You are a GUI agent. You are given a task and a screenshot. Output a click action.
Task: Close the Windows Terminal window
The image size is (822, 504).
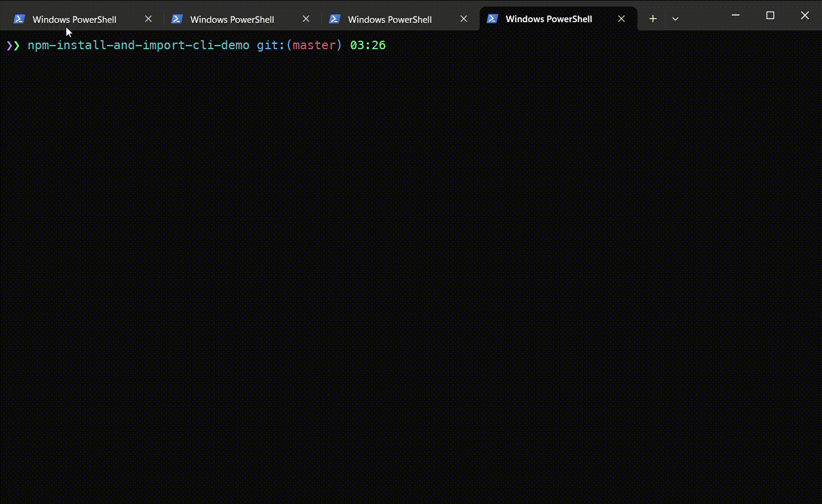tap(805, 16)
